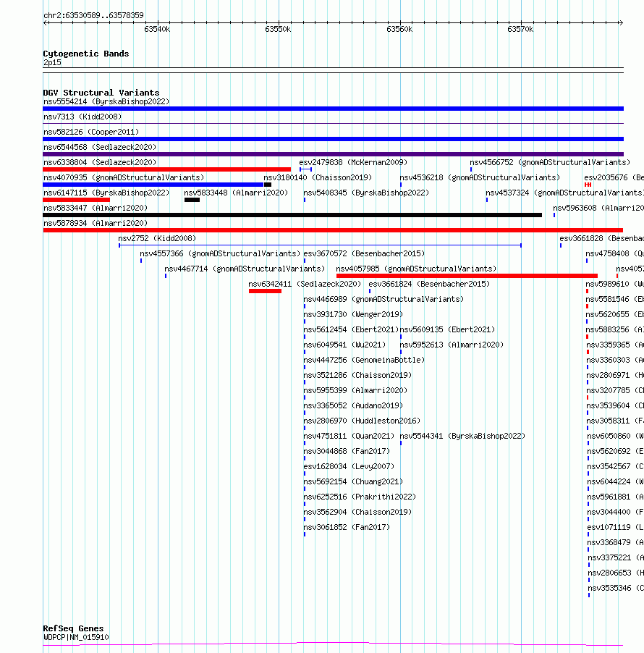This screenshot has width=644, height=653.
Task: Click the 63550k ruler position
Action: [278, 29]
